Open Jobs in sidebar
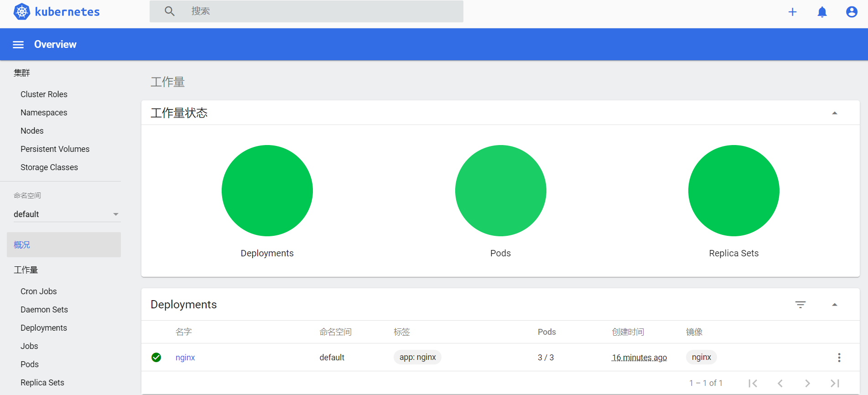Screen dimensions: 868x395 point(29,346)
